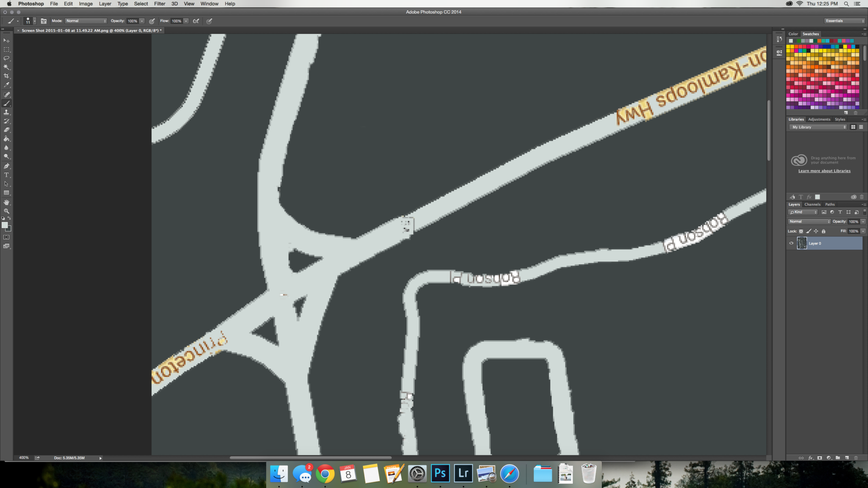Viewport: 868px width, 488px height.
Task: Switch to the Channels tab
Action: point(812,205)
